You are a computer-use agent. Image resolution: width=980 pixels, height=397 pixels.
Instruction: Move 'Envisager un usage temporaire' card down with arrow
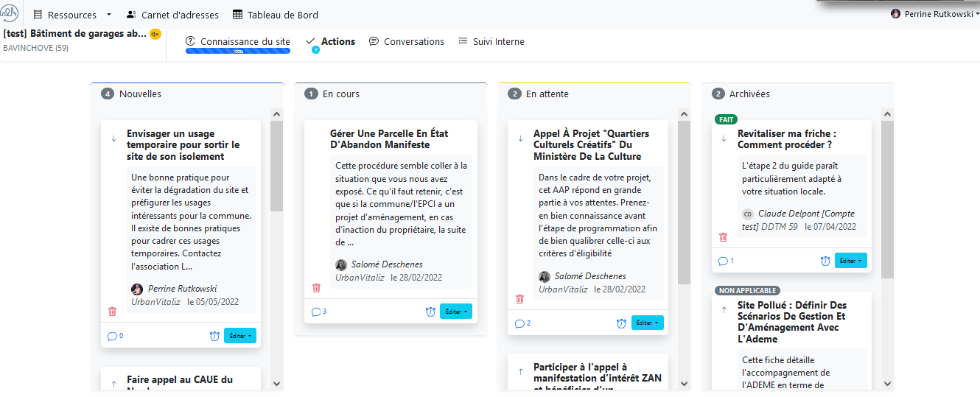[114, 138]
